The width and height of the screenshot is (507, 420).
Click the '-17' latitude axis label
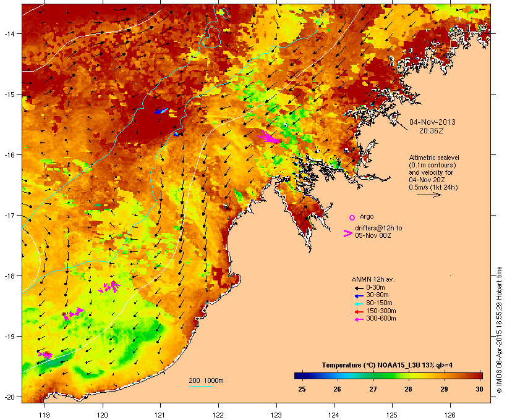tap(9, 216)
